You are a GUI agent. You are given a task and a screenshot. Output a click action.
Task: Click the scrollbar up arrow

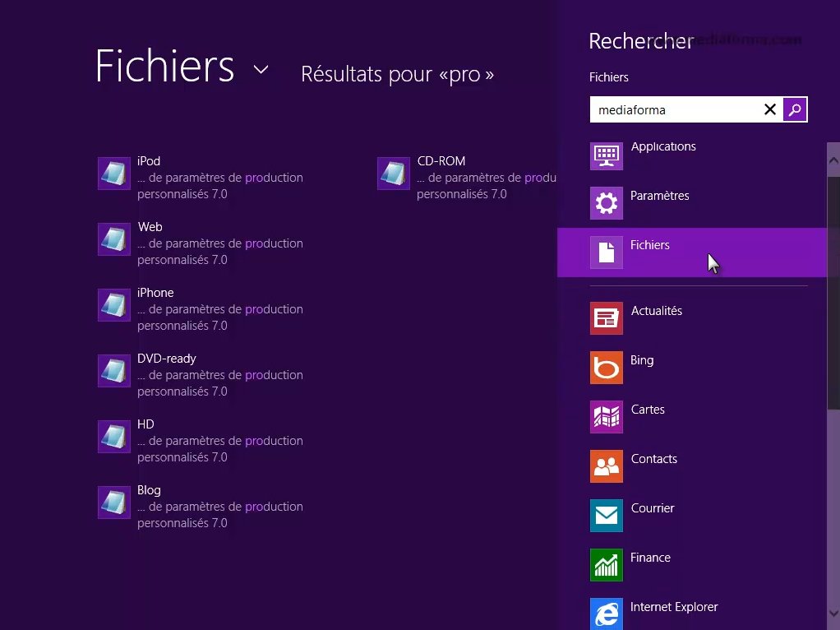(833, 160)
